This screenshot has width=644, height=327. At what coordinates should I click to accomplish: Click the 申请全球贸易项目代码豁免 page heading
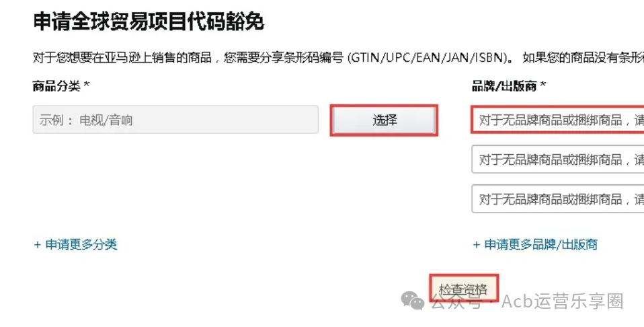149,22
